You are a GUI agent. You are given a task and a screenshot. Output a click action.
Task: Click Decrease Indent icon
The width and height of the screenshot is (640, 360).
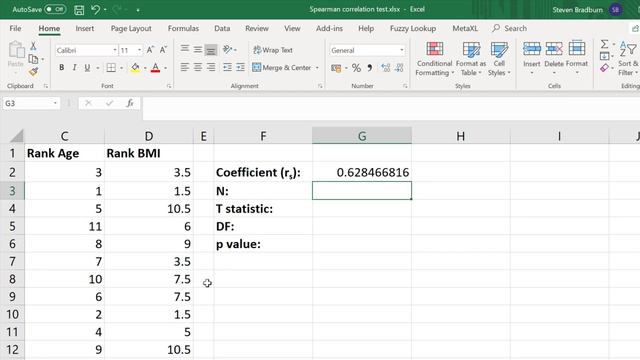click(x=227, y=67)
